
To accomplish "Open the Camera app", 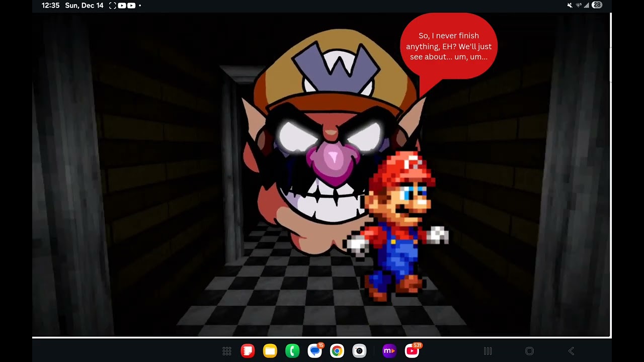I will (x=359, y=351).
